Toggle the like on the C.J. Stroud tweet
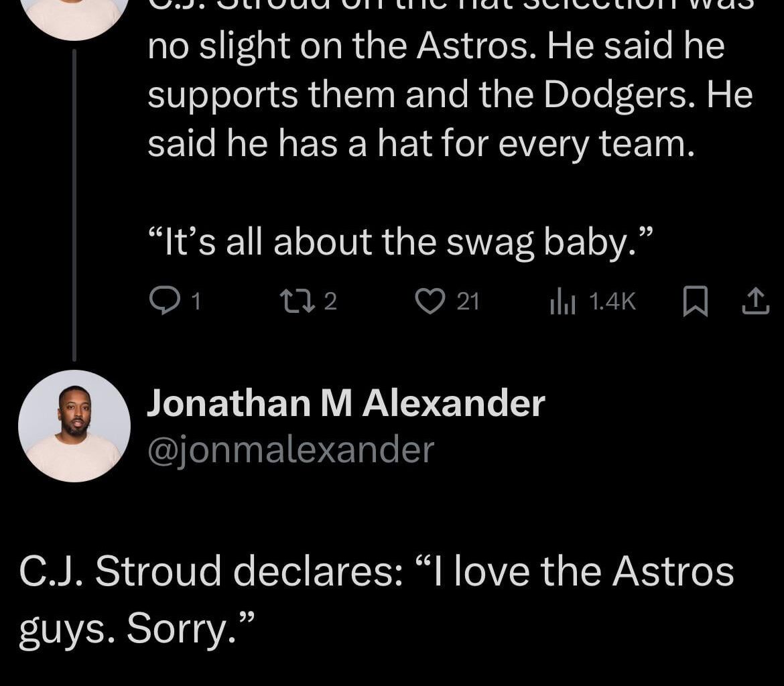784x686 pixels. pos(429,302)
